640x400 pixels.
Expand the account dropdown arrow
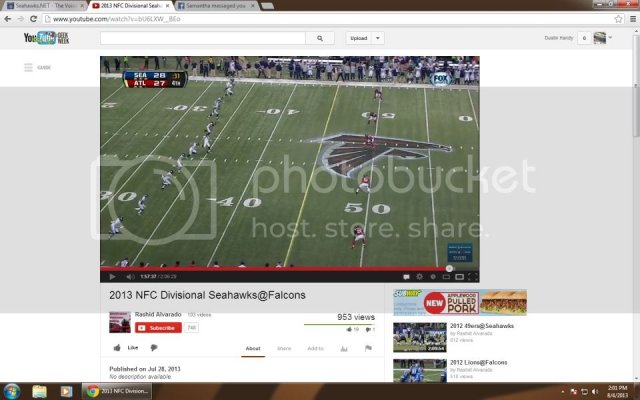pyautogui.click(x=610, y=38)
